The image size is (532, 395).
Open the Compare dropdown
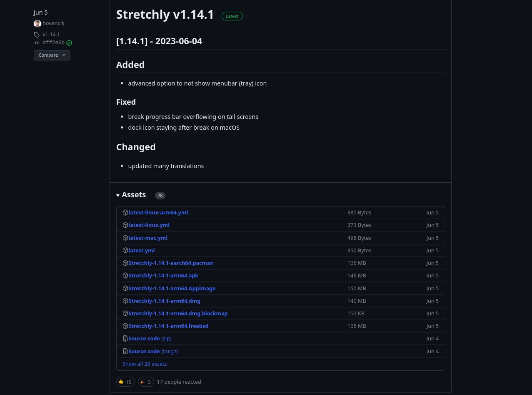coord(52,55)
